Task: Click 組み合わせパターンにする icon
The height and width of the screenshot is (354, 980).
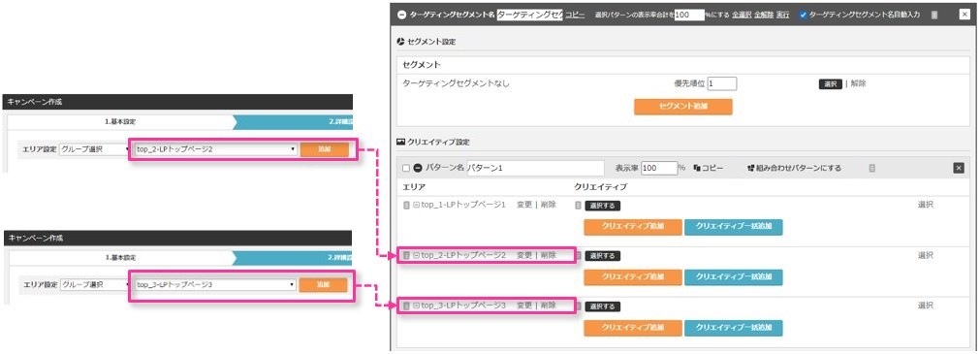Action: click(751, 168)
